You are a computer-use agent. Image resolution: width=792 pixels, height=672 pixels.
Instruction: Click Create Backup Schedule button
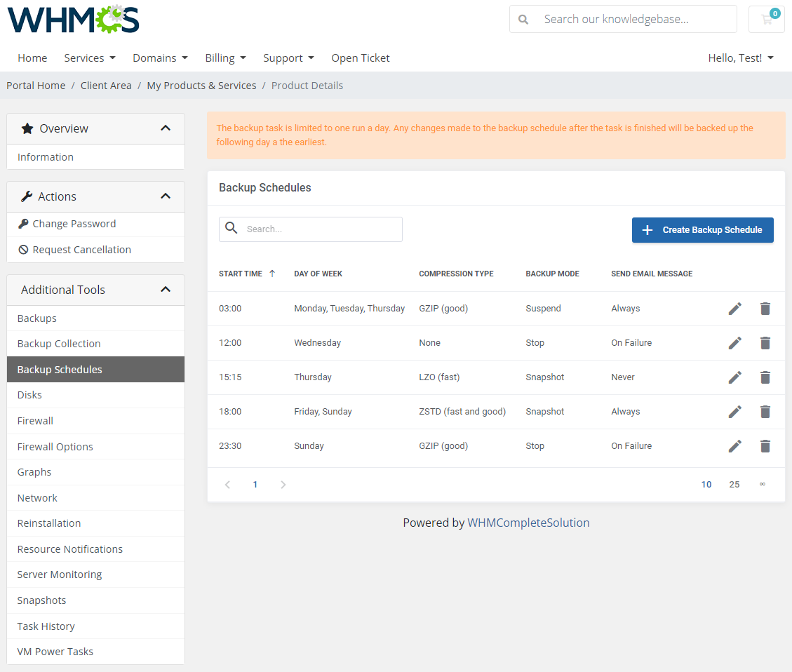click(x=703, y=229)
